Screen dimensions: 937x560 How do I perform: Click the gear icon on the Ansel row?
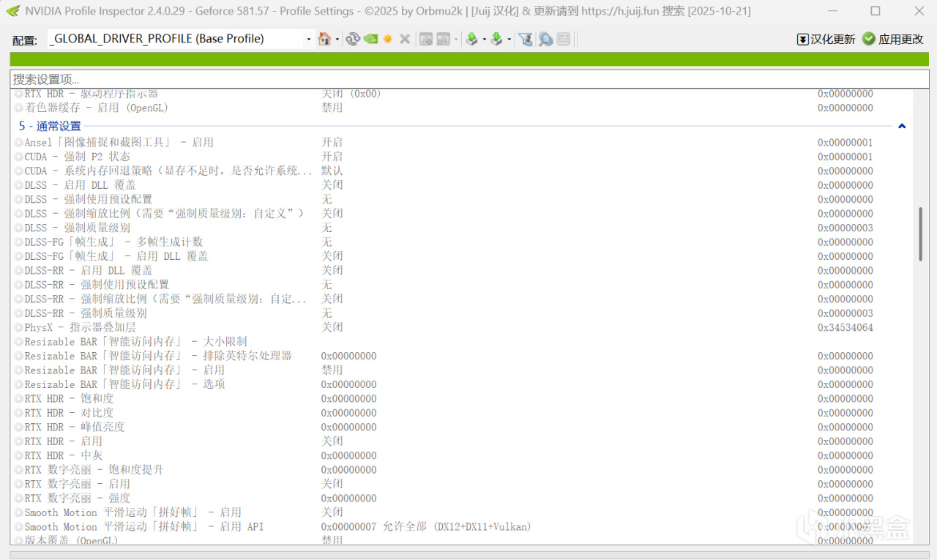click(19, 143)
